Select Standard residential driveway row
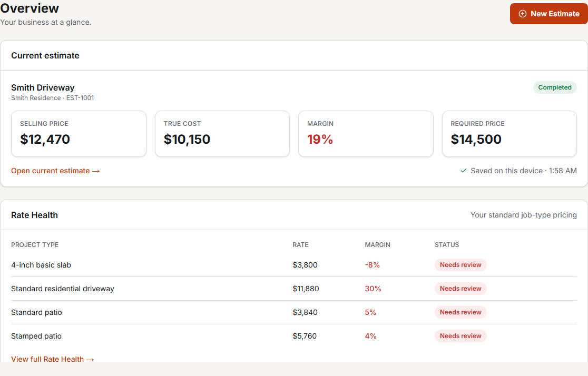Viewport: 588px width, 376px height. point(294,289)
